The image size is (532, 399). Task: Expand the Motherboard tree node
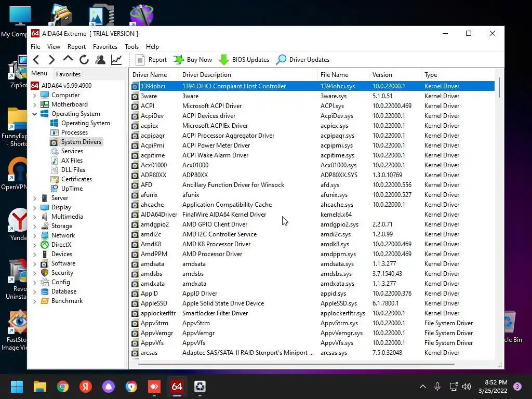[35, 105]
